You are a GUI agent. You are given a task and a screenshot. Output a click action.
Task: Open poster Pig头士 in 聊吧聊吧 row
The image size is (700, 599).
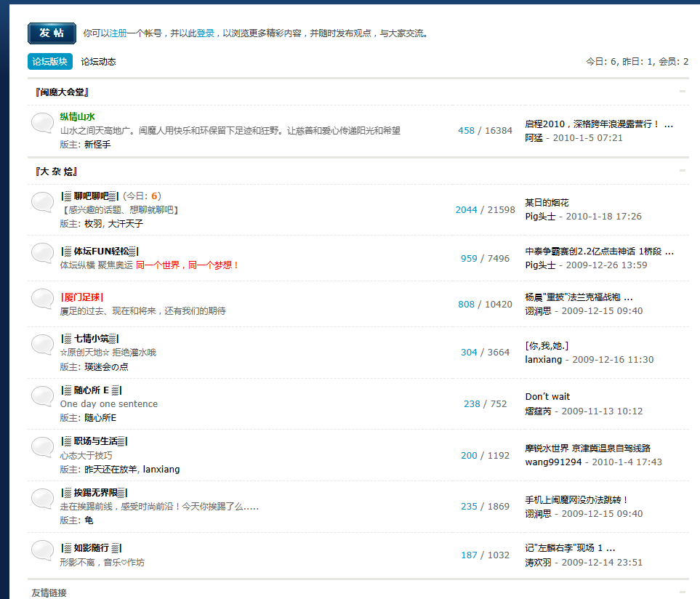[x=540, y=217]
